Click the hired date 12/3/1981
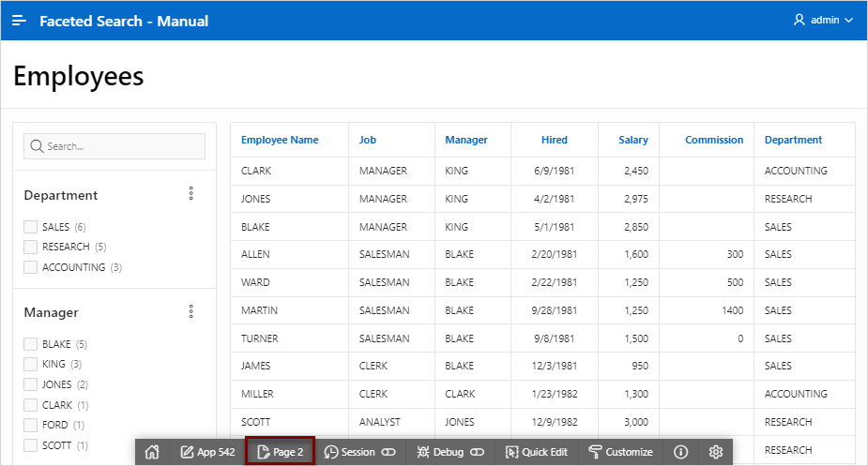 pyautogui.click(x=555, y=366)
